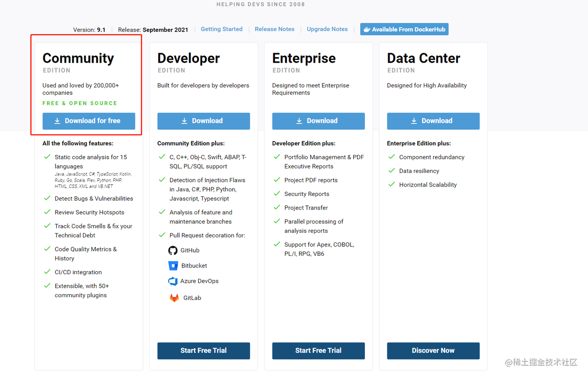Viewport: 588px width, 377px height.
Task: Open the Release Notes link
Action: click(274, 29)
